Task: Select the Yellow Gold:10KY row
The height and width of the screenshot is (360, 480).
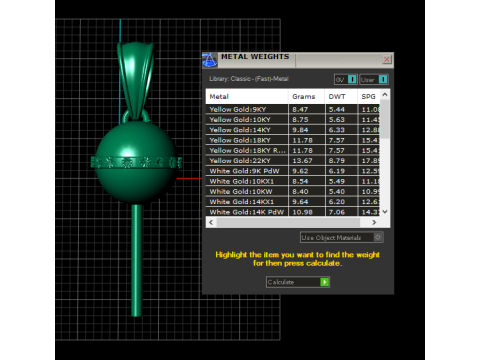Action: [x=293, y=120]
